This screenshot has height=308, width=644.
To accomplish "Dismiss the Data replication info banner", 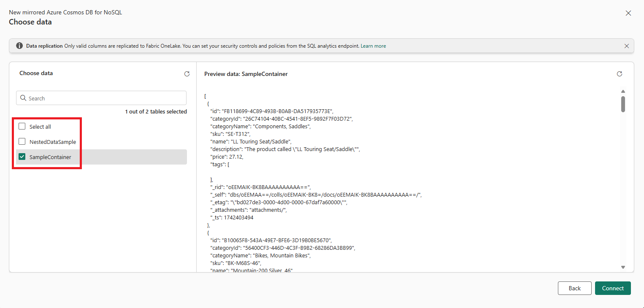I will coord(626,46).
